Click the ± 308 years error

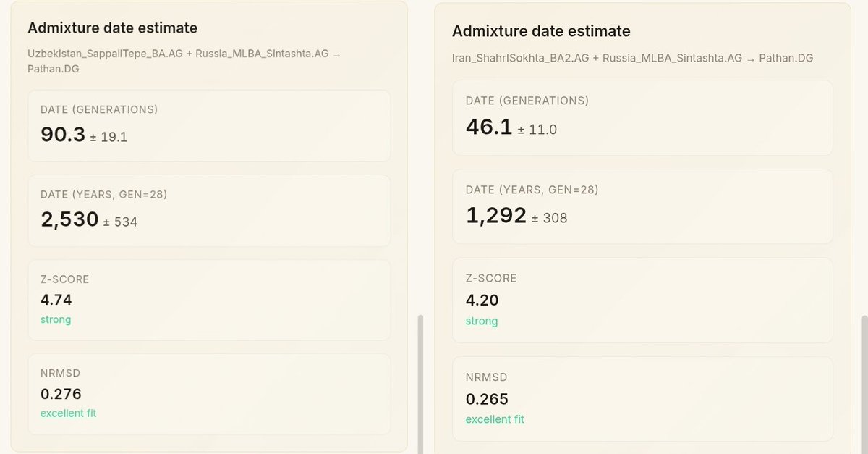(x=549, y=217)
